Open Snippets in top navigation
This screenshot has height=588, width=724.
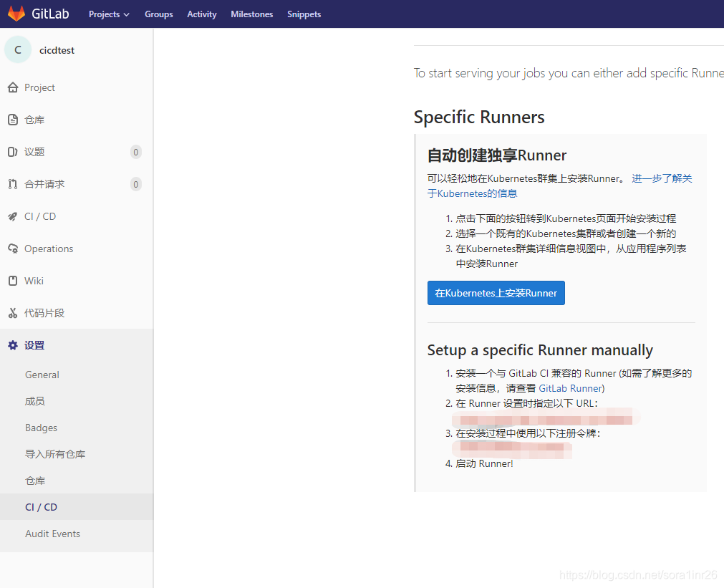[304, 14]
